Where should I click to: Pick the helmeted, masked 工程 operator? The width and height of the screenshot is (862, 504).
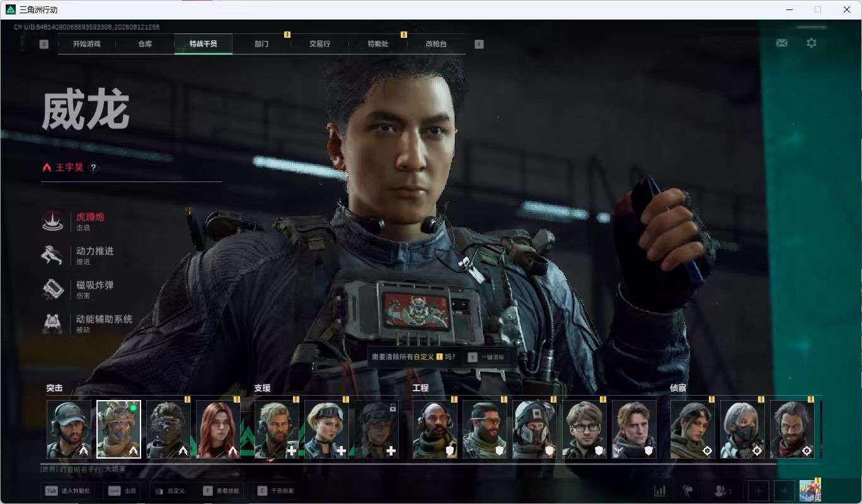coord(534,430)
